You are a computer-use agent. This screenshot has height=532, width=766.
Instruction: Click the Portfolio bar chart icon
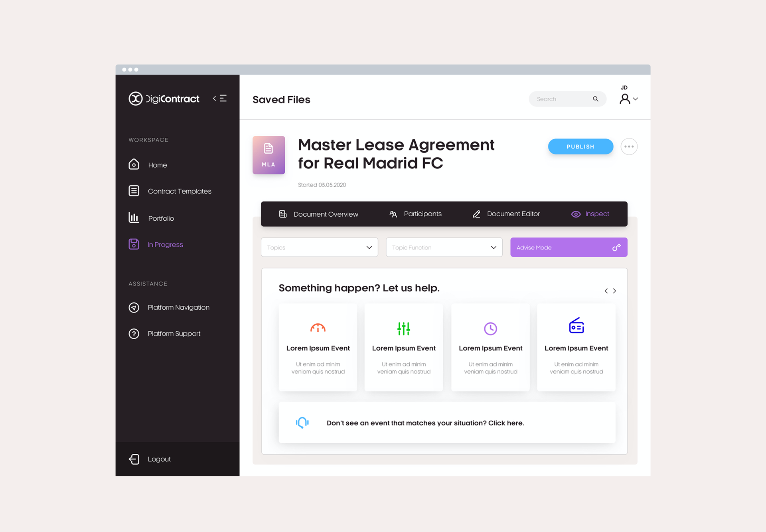pyautogui.click(x=134, y=218)
